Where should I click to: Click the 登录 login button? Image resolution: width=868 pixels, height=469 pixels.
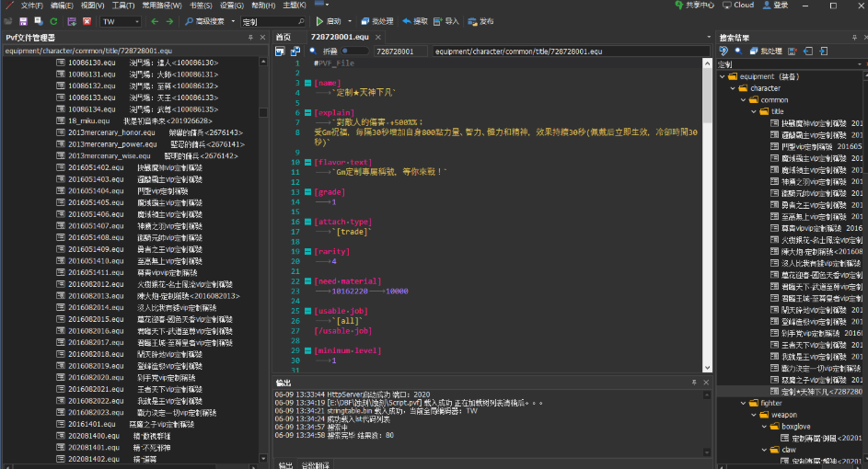pyautogui.click(x=775, y=5)
